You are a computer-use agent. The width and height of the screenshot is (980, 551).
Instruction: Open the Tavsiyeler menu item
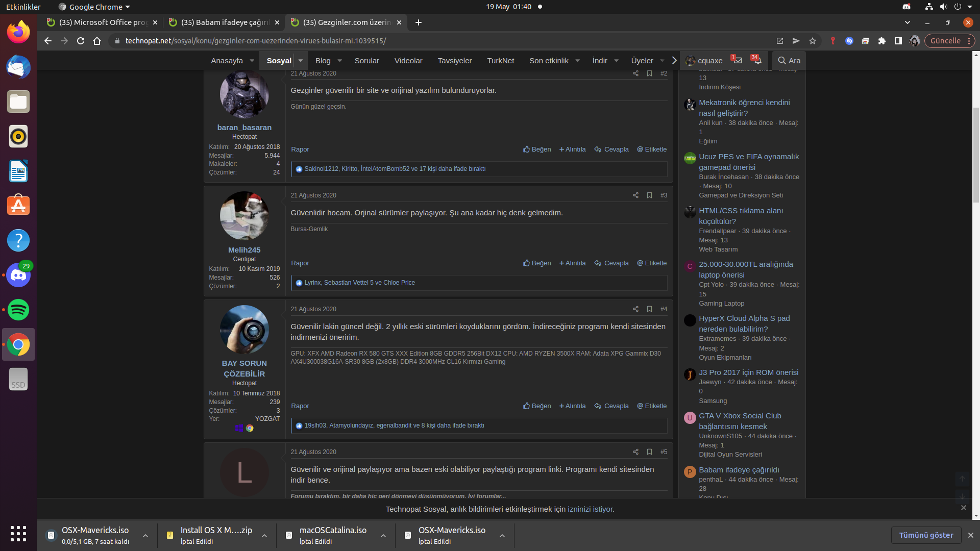click(454, 60)
